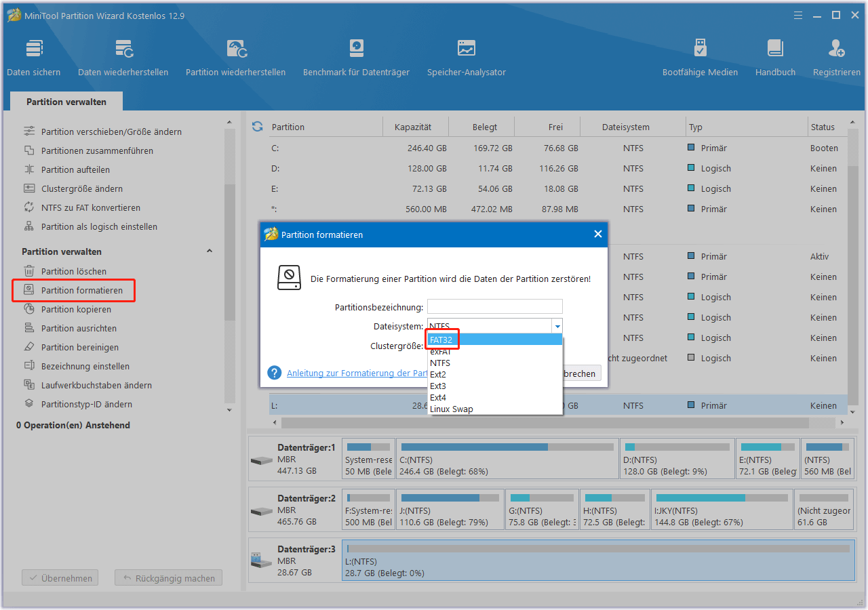
Task: Select D:(NTFS) block on disk map
Action: (677, 457)
